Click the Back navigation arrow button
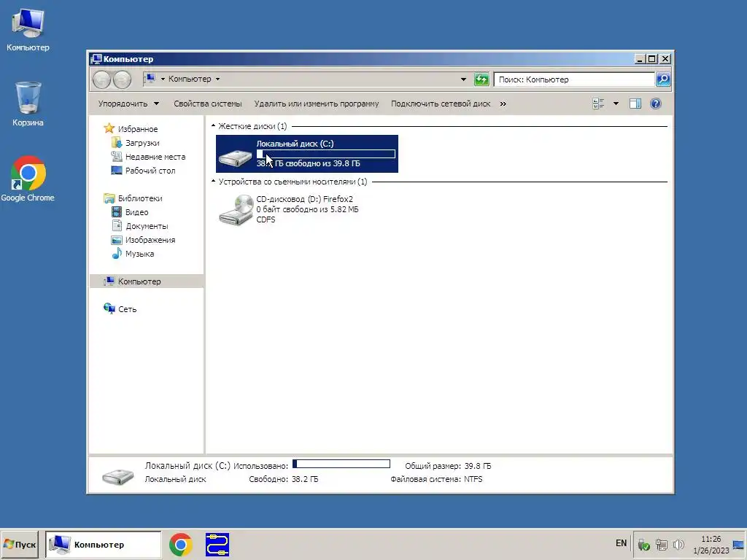 point(101,79)
